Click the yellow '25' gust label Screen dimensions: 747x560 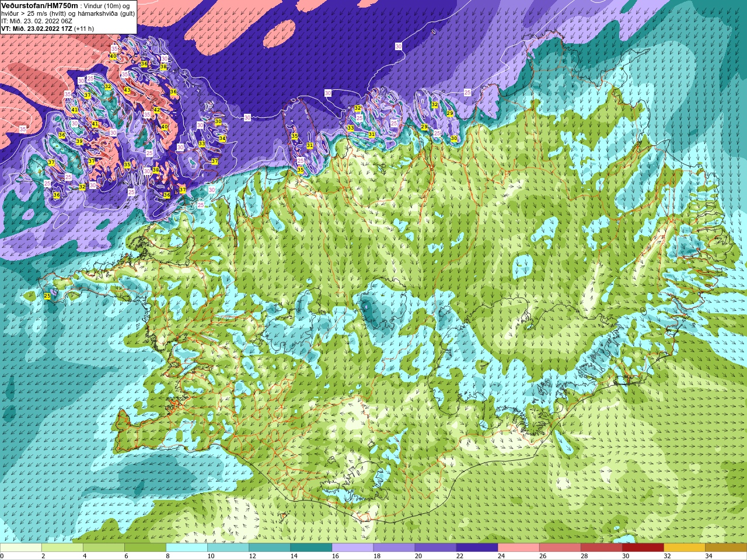click(x=47, y=296)
